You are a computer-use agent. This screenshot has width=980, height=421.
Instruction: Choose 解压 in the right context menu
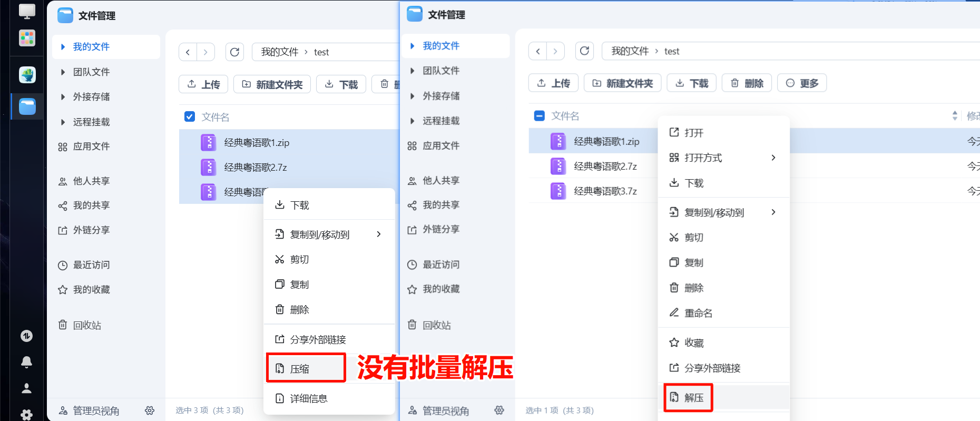723,397
